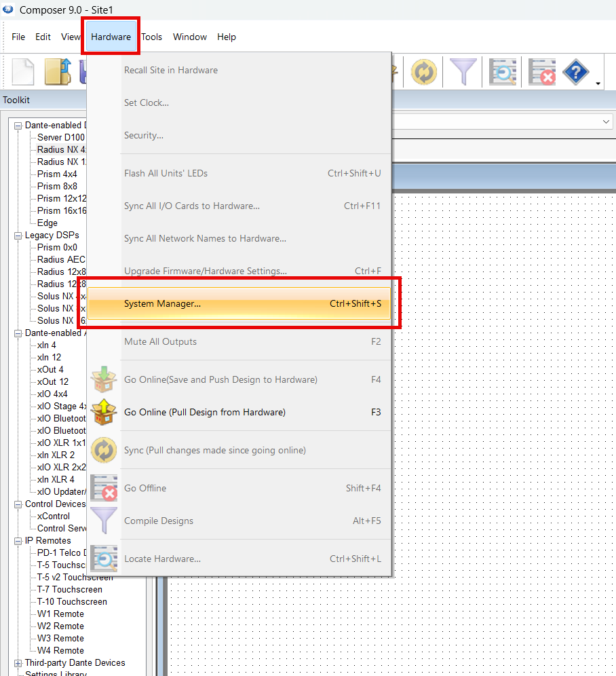
Task: Select T-10 Touchscreen in Toolkit tree
Action: (x=72, y=602)
